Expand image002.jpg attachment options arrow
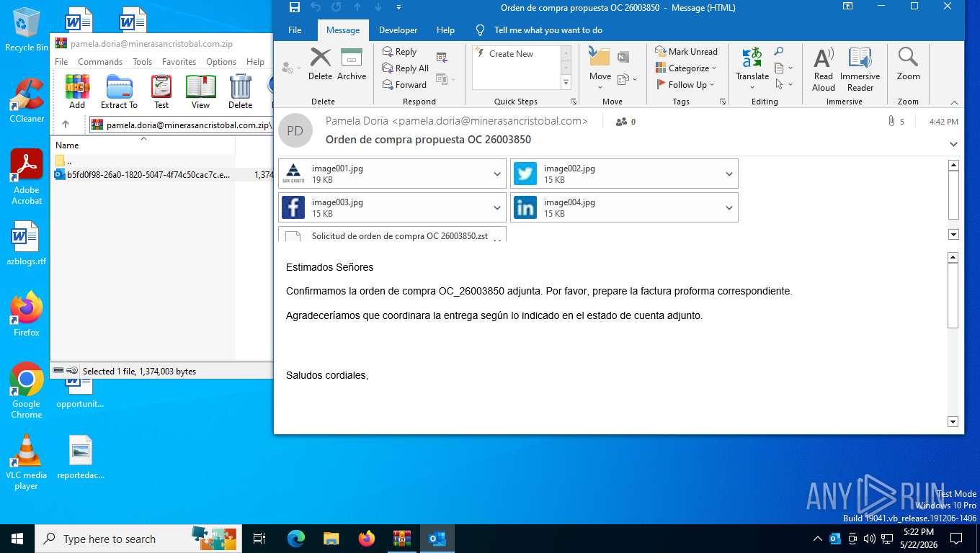 [729, 174]
